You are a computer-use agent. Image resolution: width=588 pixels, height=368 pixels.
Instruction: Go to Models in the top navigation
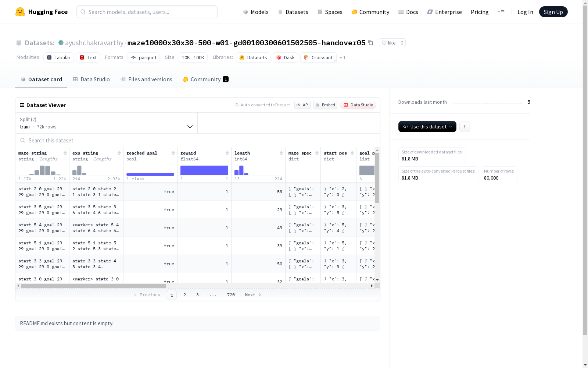pyautogui.click(x=256, y=12)
